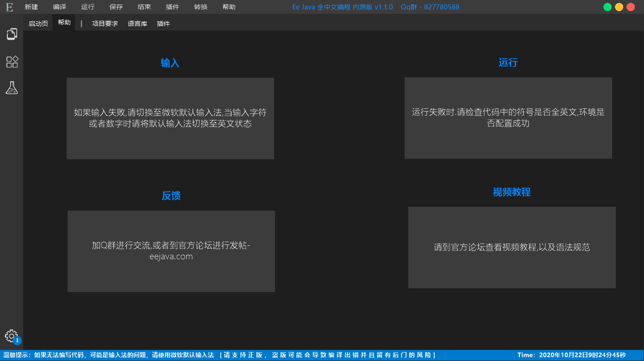Click the run failure help card
The image size is (644, 361).
coord(508,118)
